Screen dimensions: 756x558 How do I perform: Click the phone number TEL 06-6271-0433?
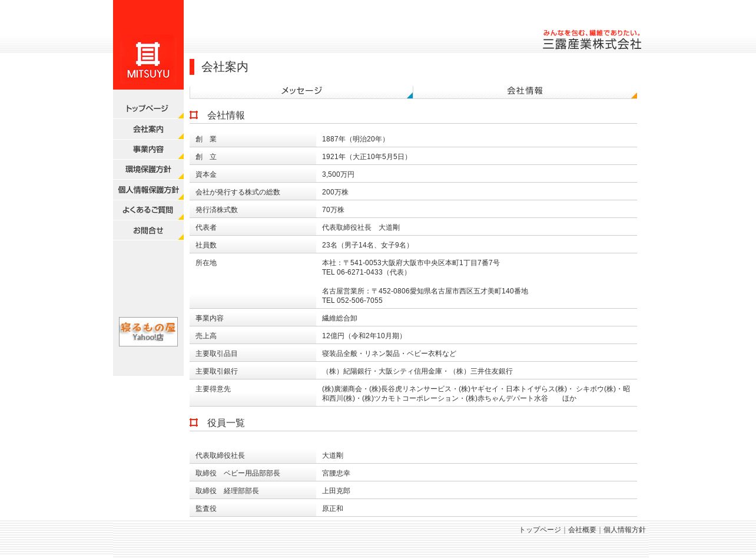point(366,272)
